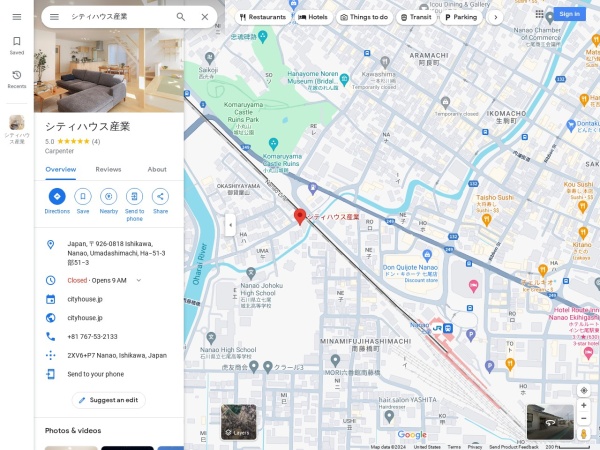Click the search field text シティハウス産業
600x450 pixels.
click(99, 17)
